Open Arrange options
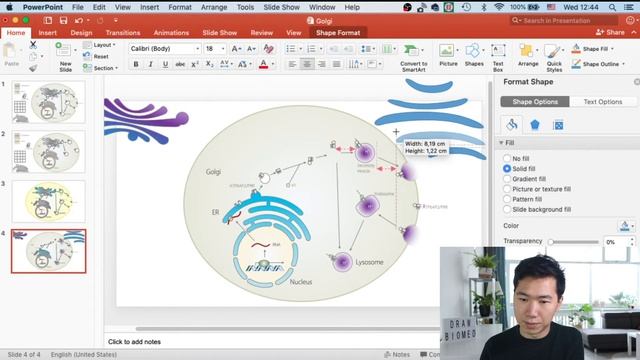The image size is (640, 360). (x=528, y=55)
